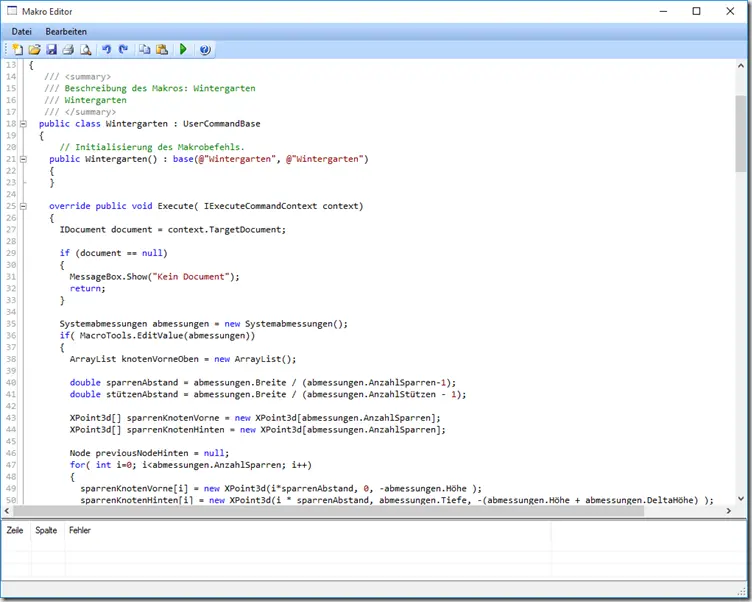Click 'sparrenKnotenHinten' on line 44

pos(176,430)
